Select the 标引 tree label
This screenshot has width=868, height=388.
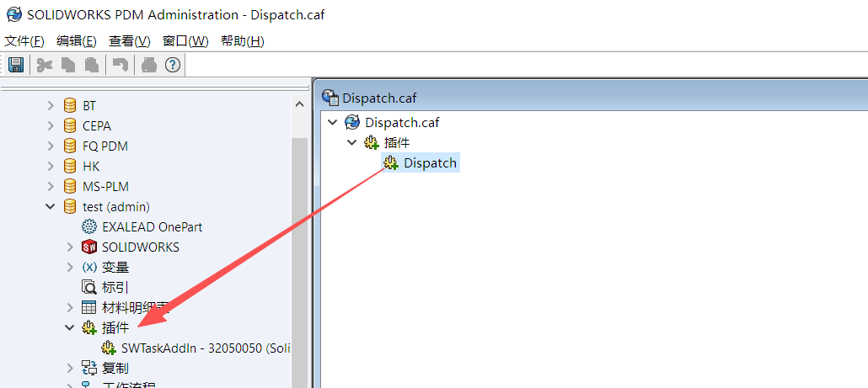115,287
